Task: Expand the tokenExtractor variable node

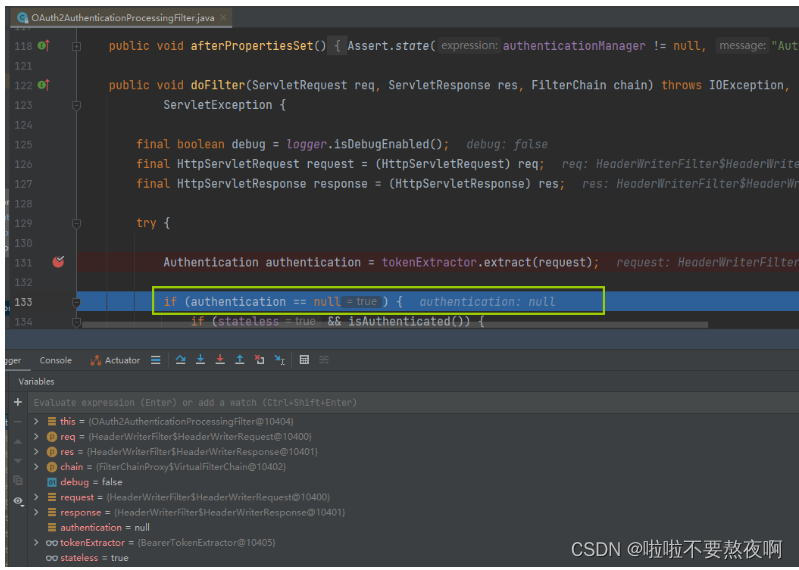Action: click(x=36, y=543)
